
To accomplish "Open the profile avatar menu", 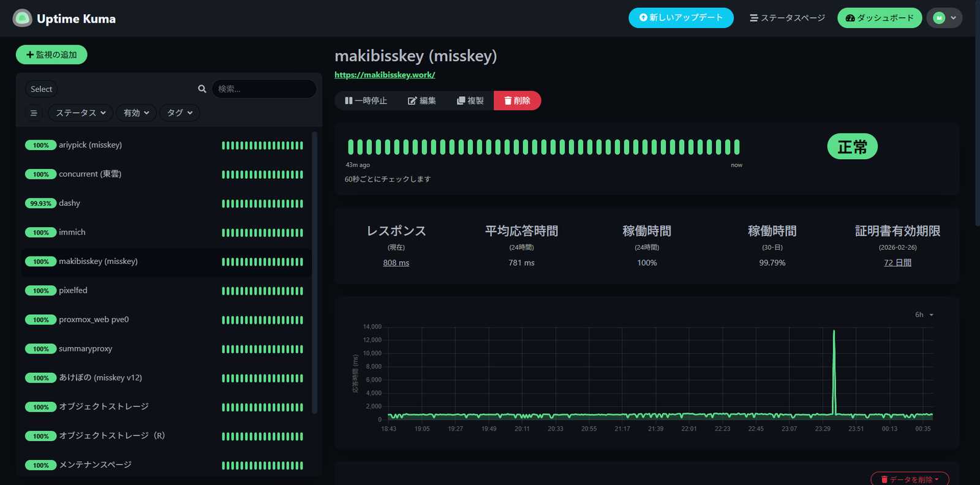I will [x=944, y=18].
